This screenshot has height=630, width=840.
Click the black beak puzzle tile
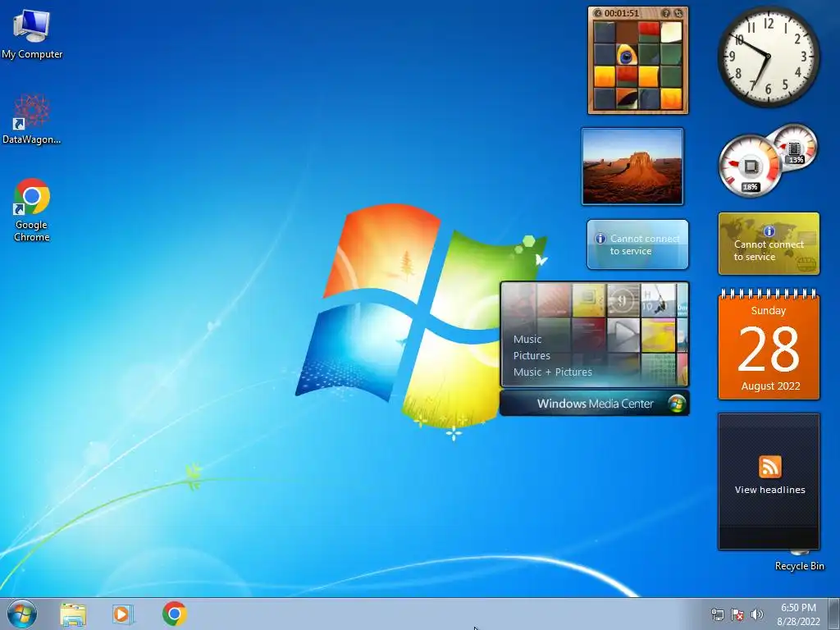click(626, 98)
